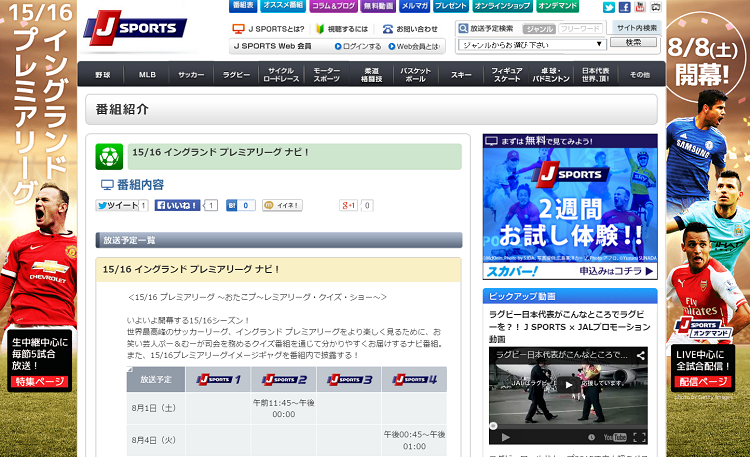750x457 pixels.
Task: Click the telephone icon for お問い合わせ
Action: click(x=387, y=29)
